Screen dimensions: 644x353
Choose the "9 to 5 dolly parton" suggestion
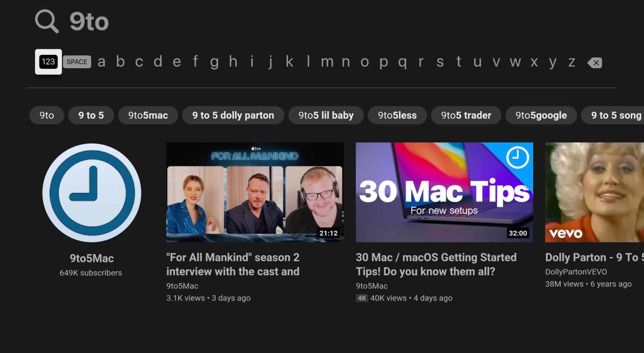(x=233, y=115)
